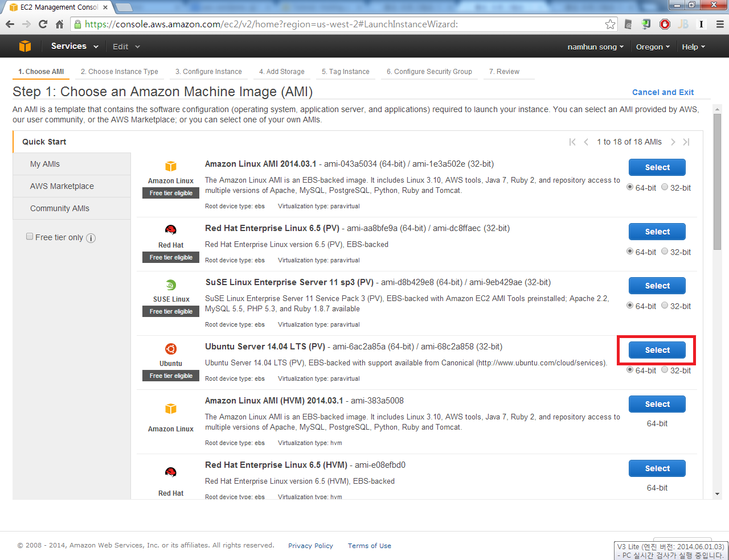Go to previous page of AMIs

point(586,142)
